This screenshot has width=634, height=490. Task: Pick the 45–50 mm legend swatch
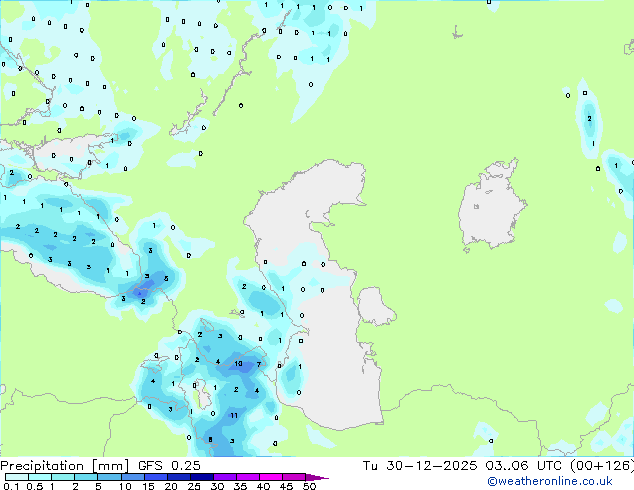click(x=294, y=477)
